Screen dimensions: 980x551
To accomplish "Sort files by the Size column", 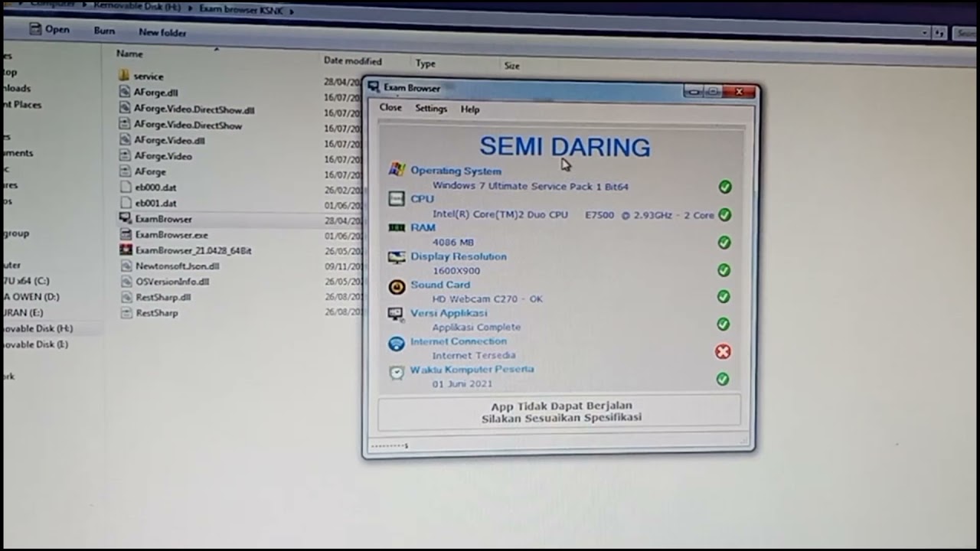I will click(x=511, y=66).
